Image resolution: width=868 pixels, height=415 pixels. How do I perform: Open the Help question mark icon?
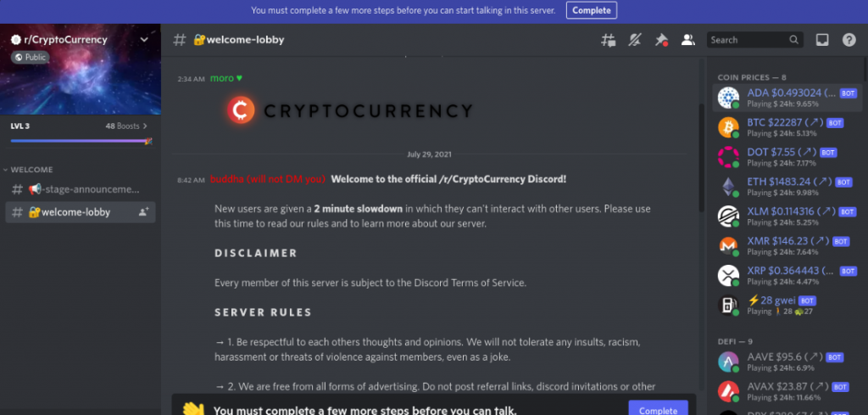[x=849, y=40]
